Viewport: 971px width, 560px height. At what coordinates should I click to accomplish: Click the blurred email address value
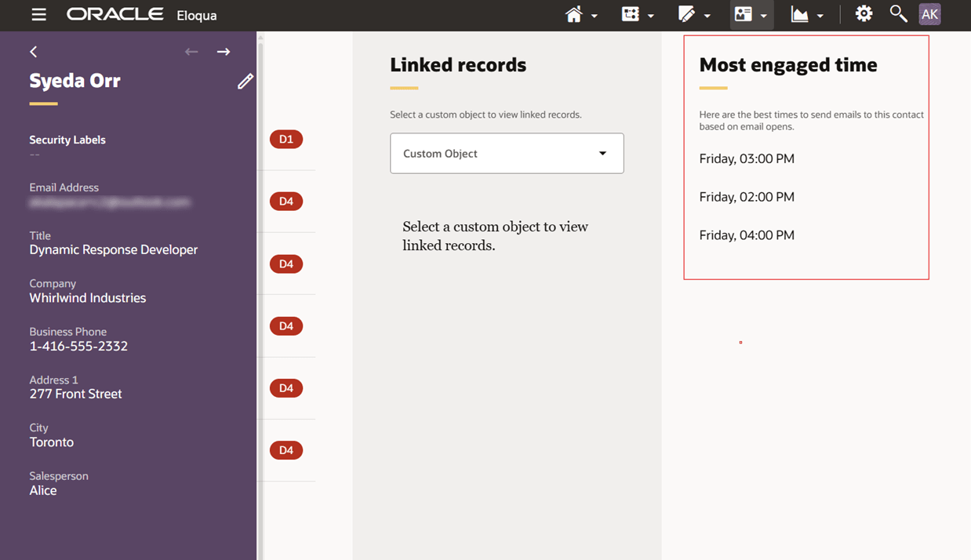pyautogui.click(x=110, y=202)
